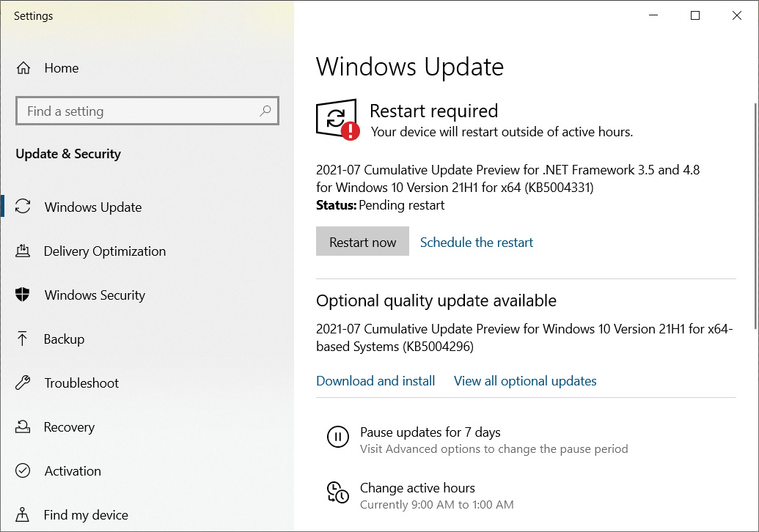Click Optional quality update available heading
The height and width of the screenshot is (532, 759).
(x=436, y=301)
